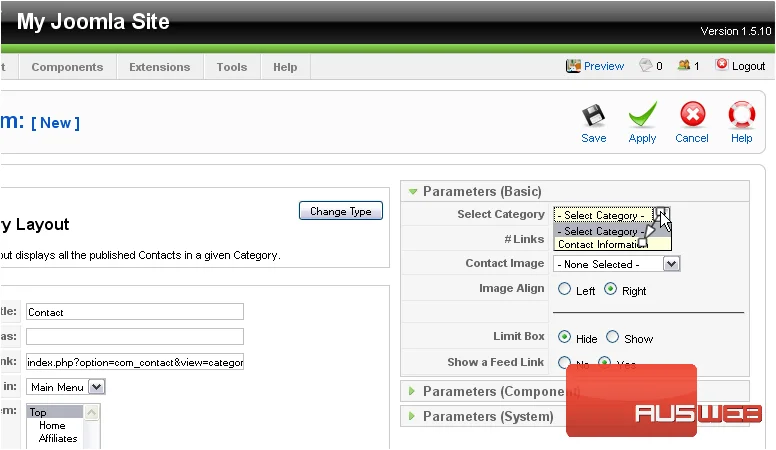Open the Extensions menu
The image size is (776, 450).
159,67
